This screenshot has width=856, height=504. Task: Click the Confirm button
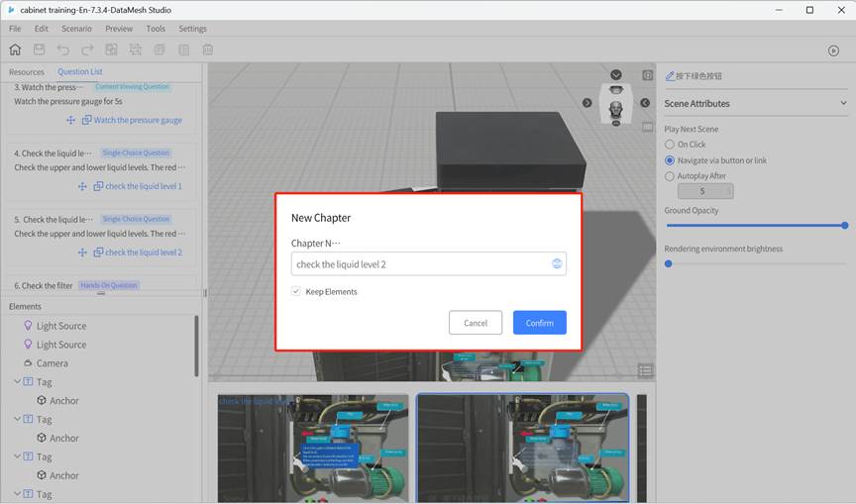(539, 323)
